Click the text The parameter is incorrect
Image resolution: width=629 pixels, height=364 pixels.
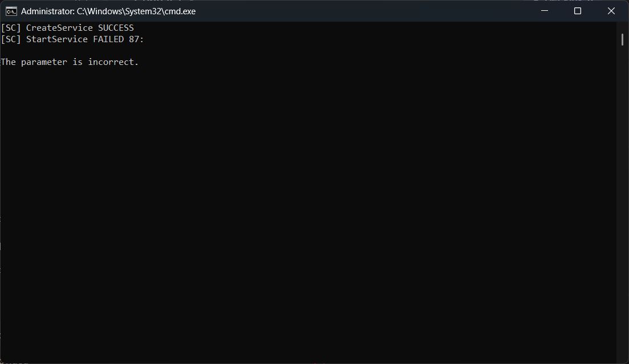pyautogui.click(x=70, y=62)
